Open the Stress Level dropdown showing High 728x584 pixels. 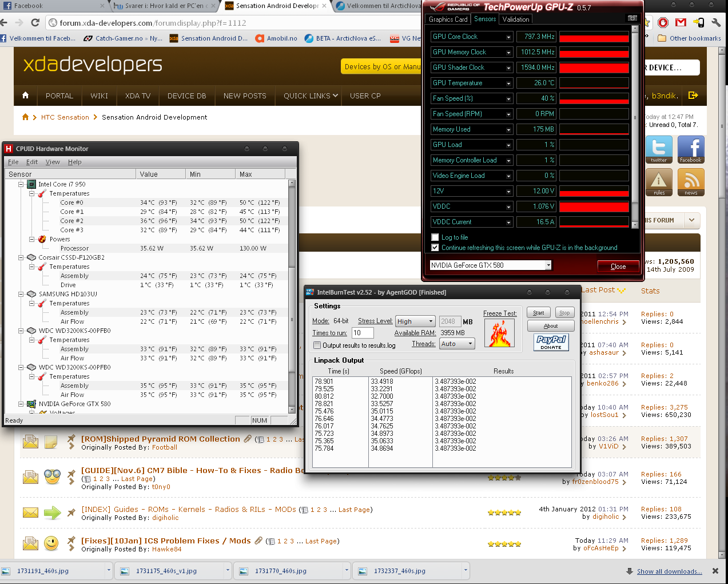pos(415,321)
